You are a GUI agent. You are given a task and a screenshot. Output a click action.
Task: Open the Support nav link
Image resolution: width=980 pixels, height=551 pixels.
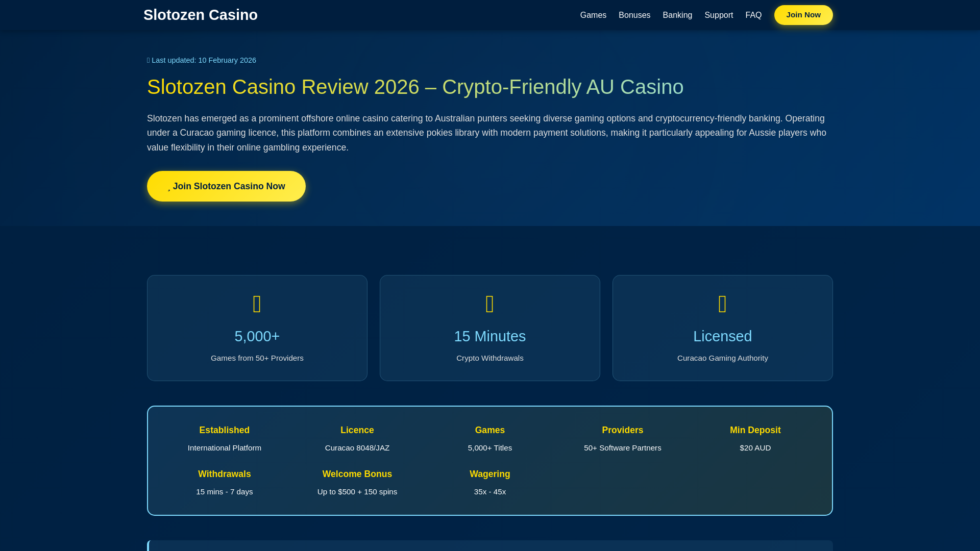(719, 15)
